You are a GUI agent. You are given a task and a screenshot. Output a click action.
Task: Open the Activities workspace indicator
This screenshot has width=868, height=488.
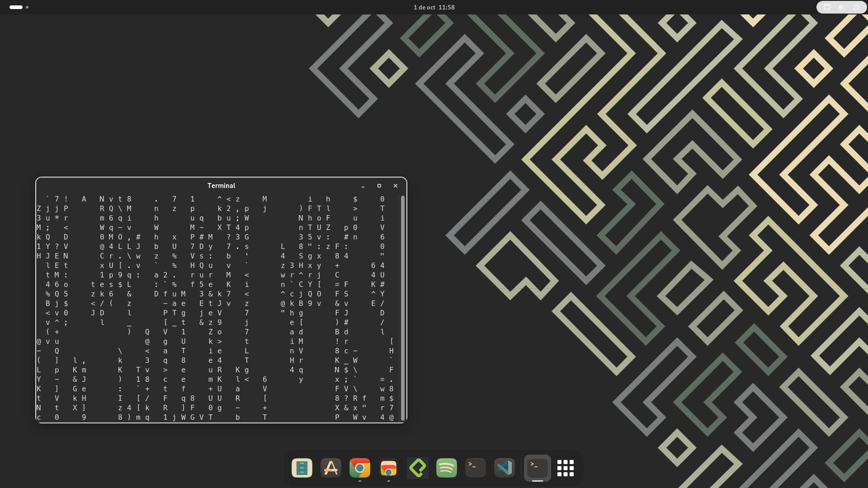click(x=19, y=7)
